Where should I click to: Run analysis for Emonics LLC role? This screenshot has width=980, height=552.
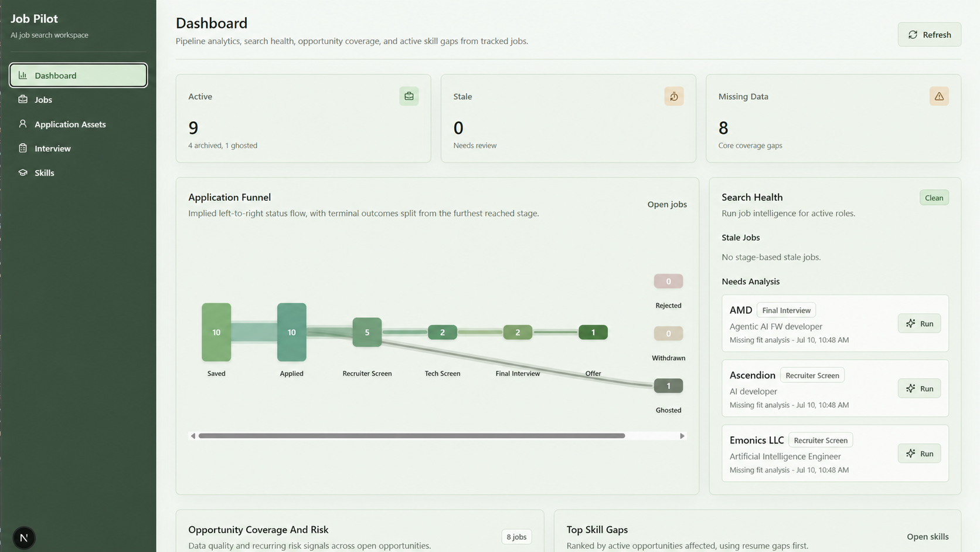click(919, 453)
